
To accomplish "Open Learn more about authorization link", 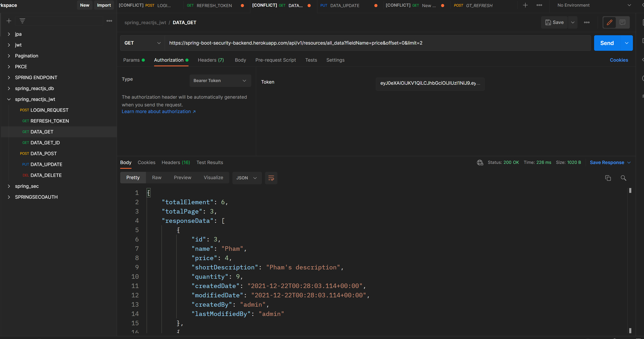I will click(159, 112).
